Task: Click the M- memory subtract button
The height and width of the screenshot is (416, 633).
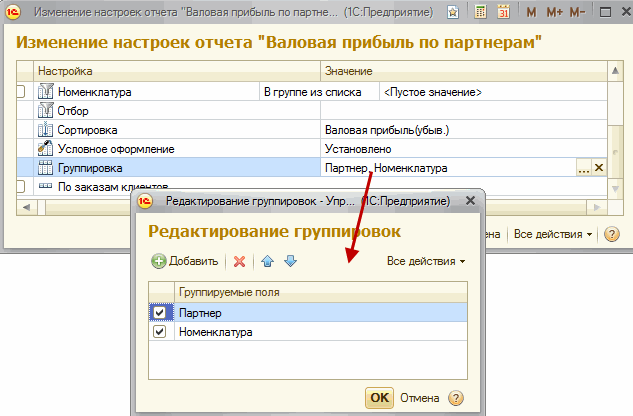Action: click(x=577, y=13)
